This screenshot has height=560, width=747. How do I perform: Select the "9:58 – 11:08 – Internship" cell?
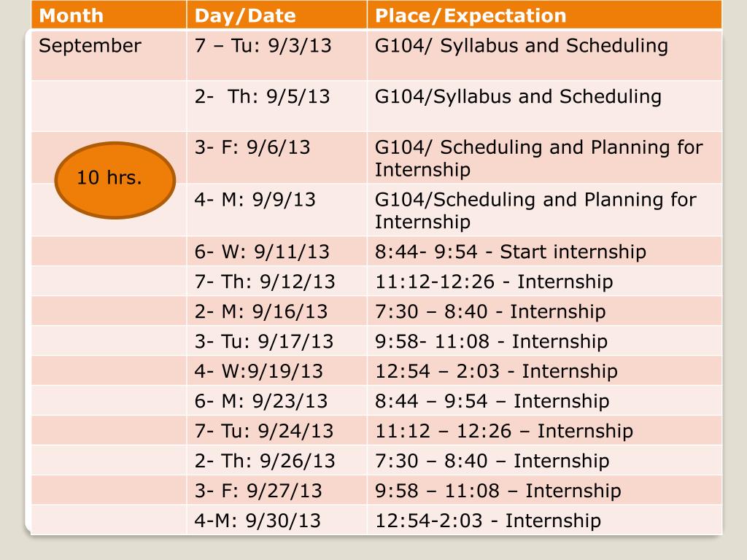(498, 491)
